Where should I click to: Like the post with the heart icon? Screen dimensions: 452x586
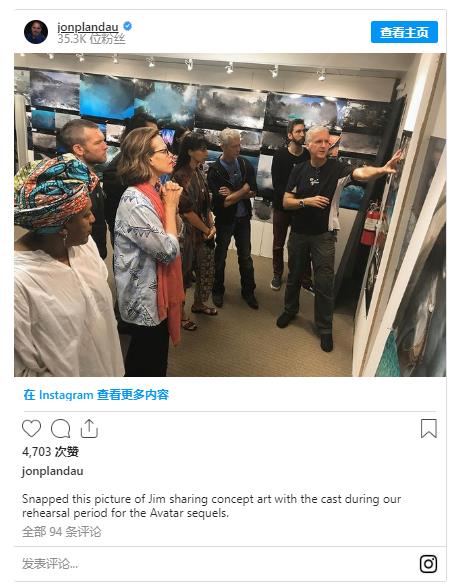[x=31, y=428]
